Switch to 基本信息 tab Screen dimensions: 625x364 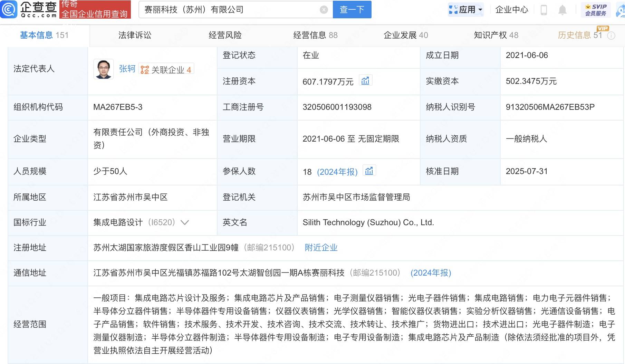pos(44,35)
